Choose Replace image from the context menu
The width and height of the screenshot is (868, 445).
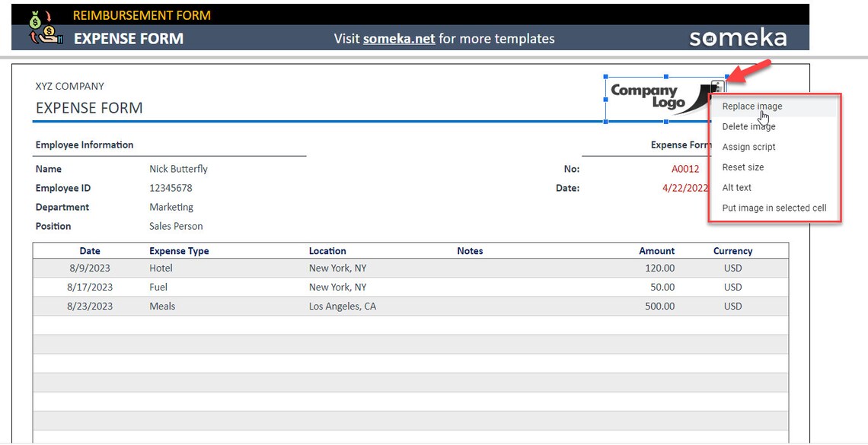coord(751,106)
